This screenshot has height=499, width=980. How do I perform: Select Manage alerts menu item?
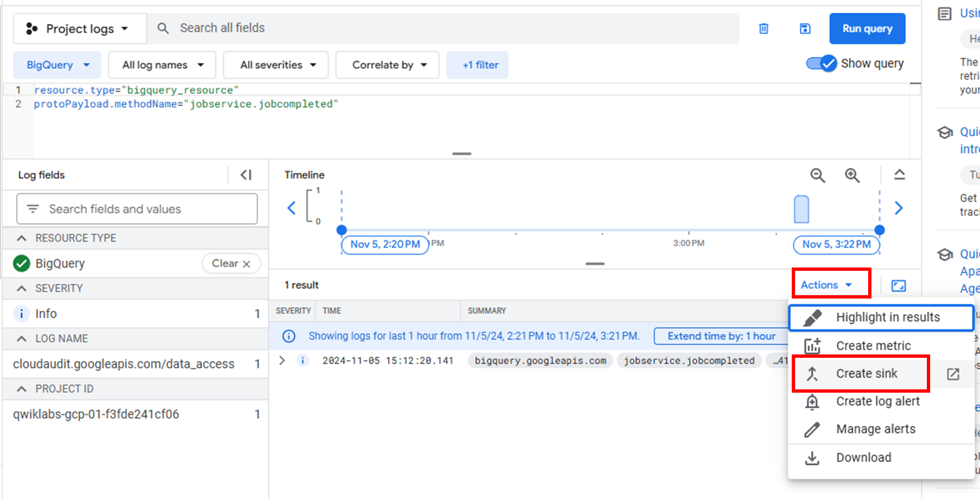(881, 429)
